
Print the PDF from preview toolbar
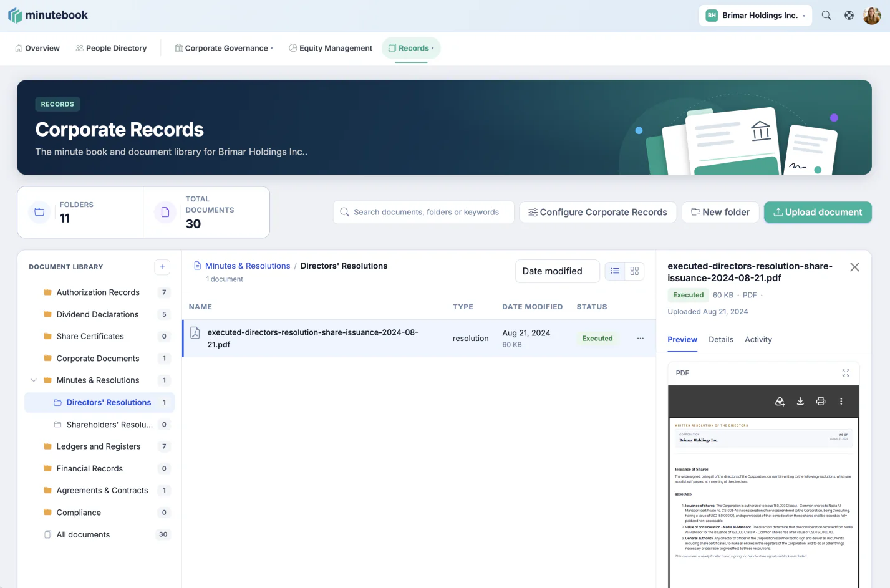point(821,402)
